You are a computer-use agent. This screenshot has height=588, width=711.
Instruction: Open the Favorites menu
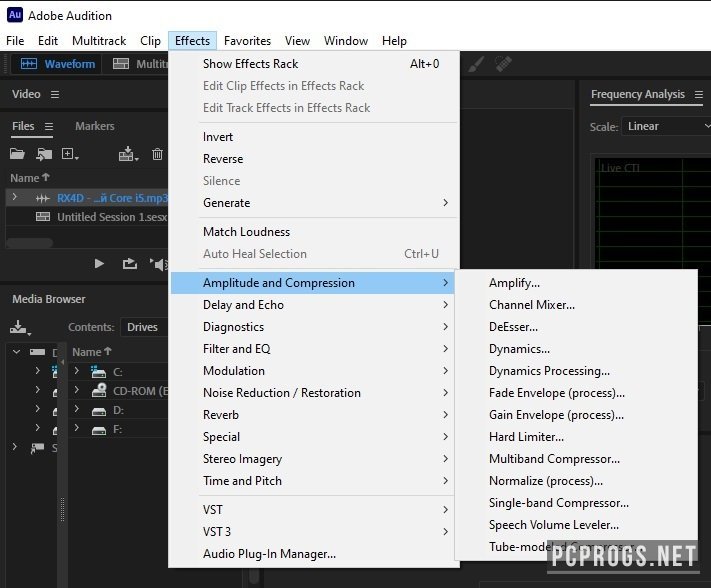coord(247,41)
